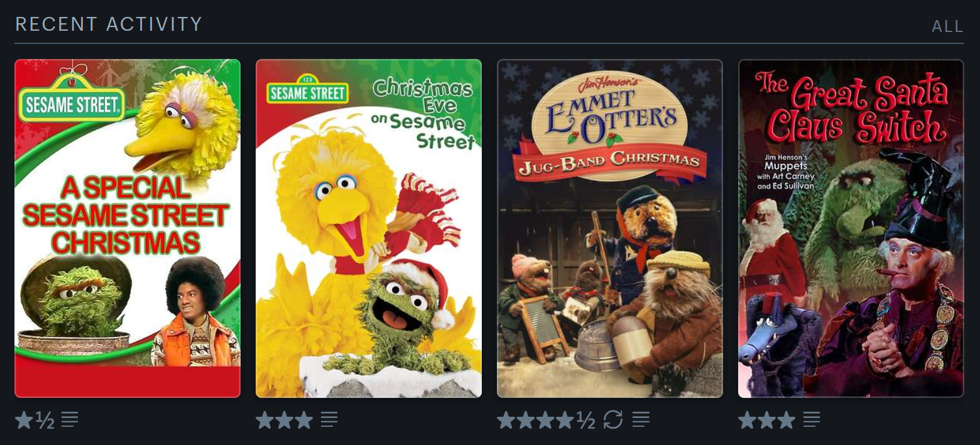Click Sesame Street logo on first poster
Screen dimensions: 980x445
click(72, 100)
